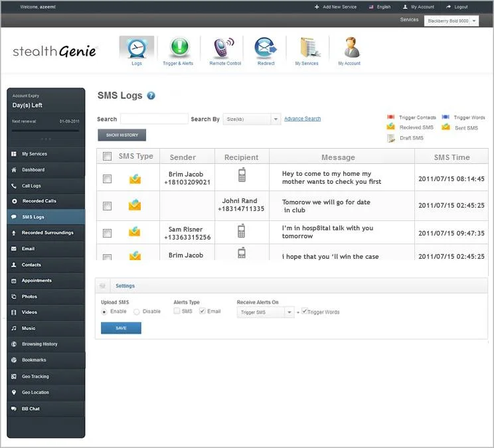
Task: Select the Redirect icon
Action: pyautogui.click(x=266, y=48)
